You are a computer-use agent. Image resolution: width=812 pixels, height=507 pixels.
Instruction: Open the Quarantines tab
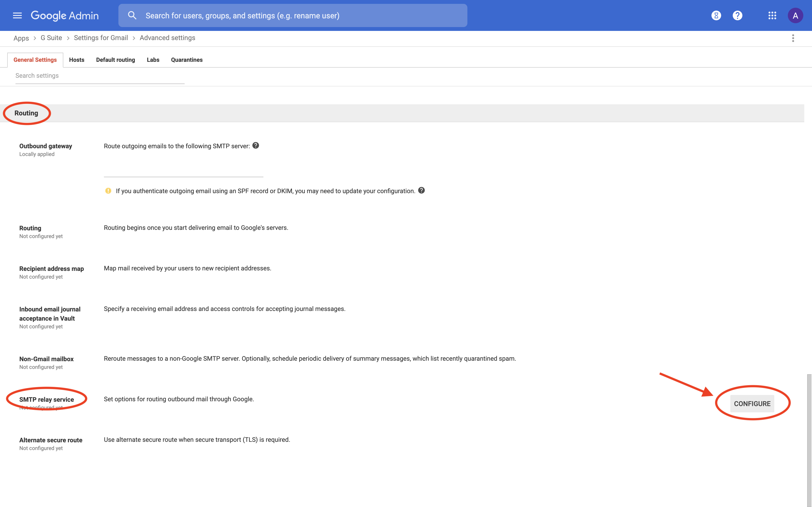(x=187, y=60)
